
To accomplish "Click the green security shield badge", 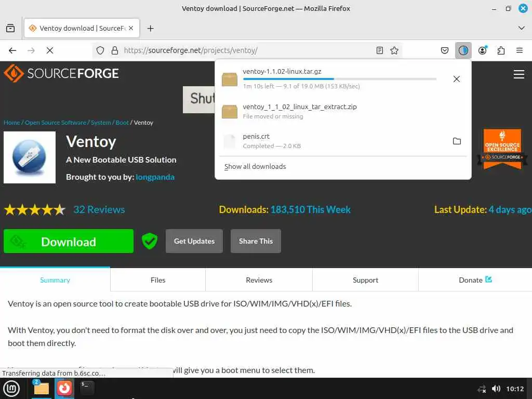I will point(150,241).
